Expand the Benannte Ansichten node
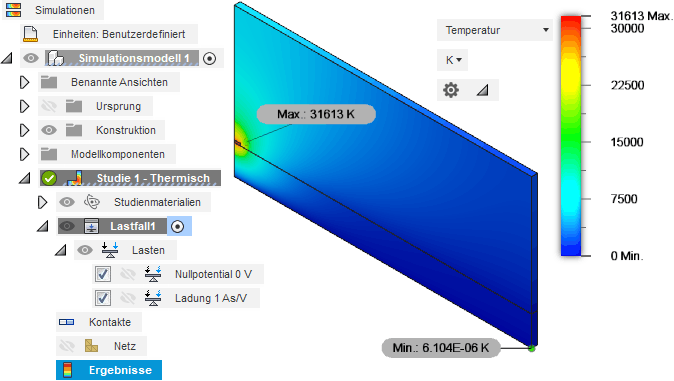Screen dimensions: 674x381 [25, 82]
